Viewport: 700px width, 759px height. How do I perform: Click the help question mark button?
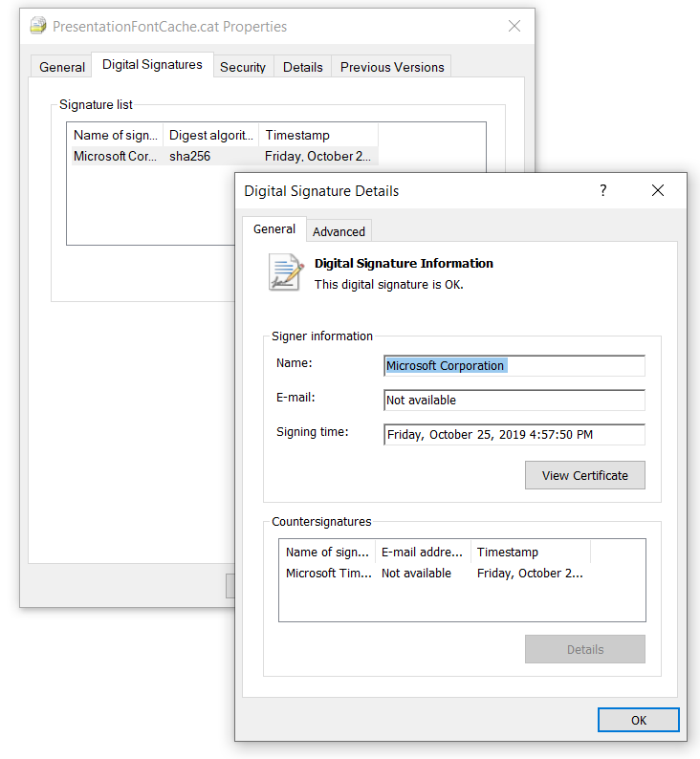pyautogui.click(x=603, y=190)
